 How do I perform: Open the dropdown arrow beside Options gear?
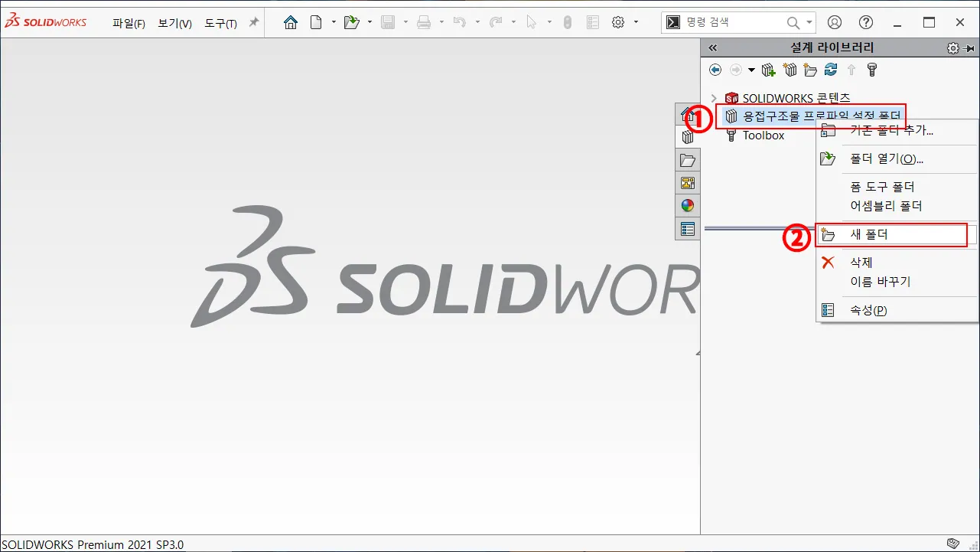pos(636,23)
